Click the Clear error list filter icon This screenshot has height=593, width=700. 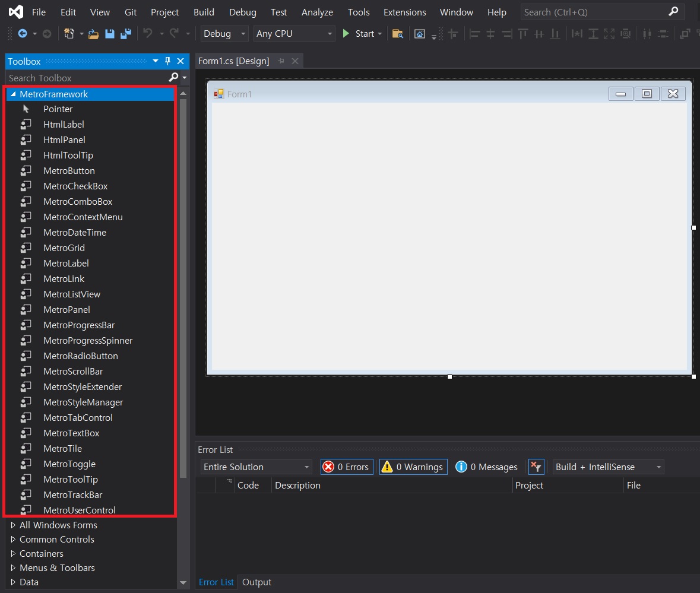click(536, 467)
